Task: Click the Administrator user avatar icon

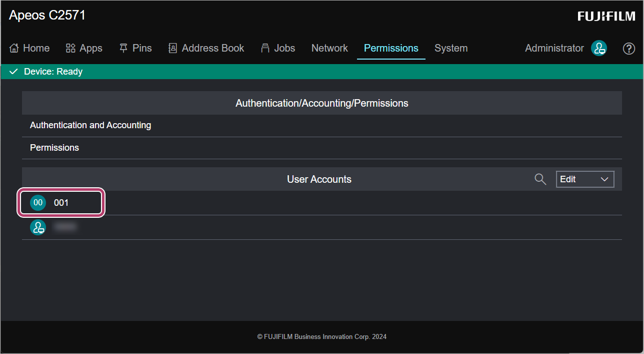Action: (x=599, y=48)
